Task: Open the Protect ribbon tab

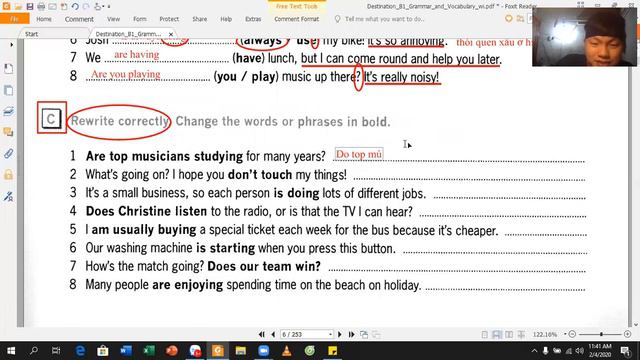Action: (169, 19)
